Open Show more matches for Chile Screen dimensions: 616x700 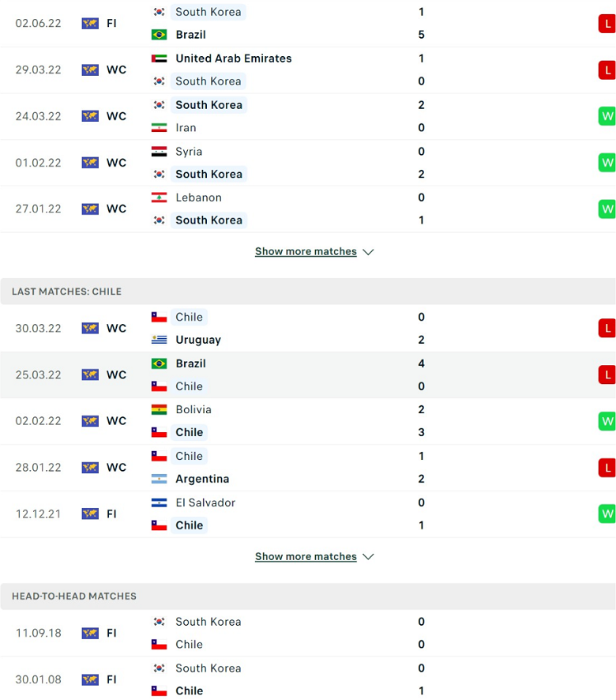coord(306,557)
